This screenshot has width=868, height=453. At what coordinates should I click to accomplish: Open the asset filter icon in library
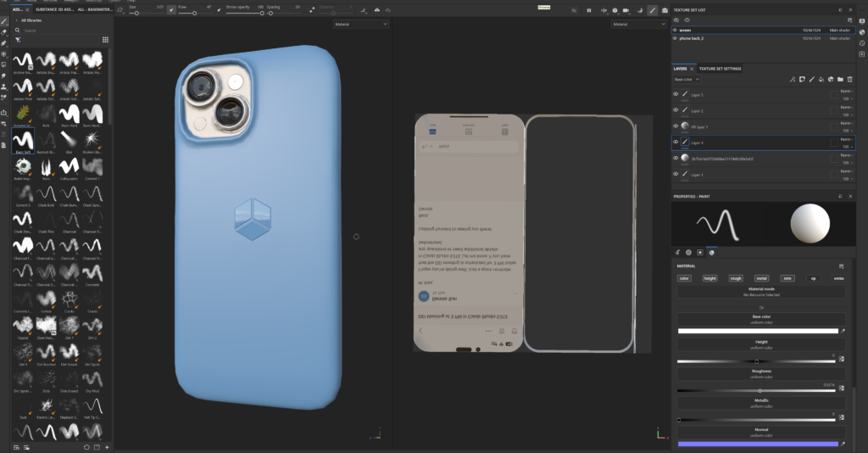point(18,40)
